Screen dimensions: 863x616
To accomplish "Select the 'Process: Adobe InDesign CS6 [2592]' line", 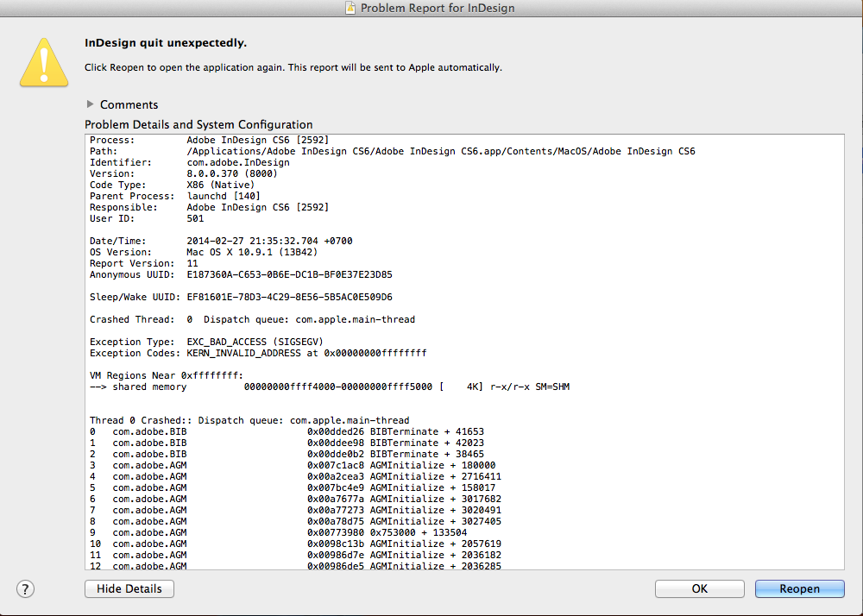I will (209, 140).
